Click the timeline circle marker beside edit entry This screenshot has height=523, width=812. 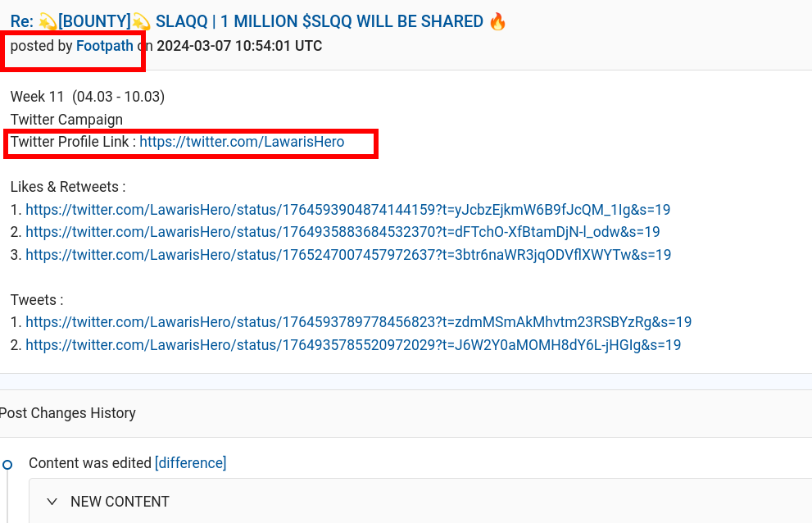[x=7, y=465]
